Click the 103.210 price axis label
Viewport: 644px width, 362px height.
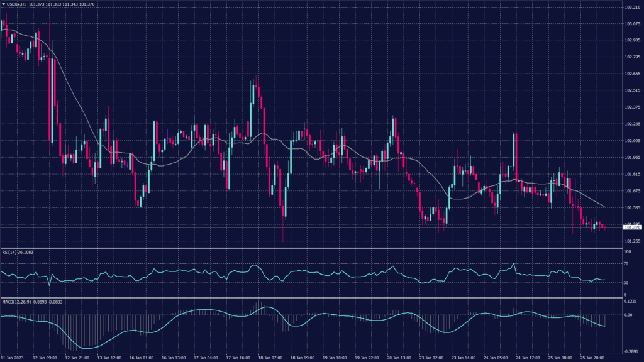click(631, 8)
